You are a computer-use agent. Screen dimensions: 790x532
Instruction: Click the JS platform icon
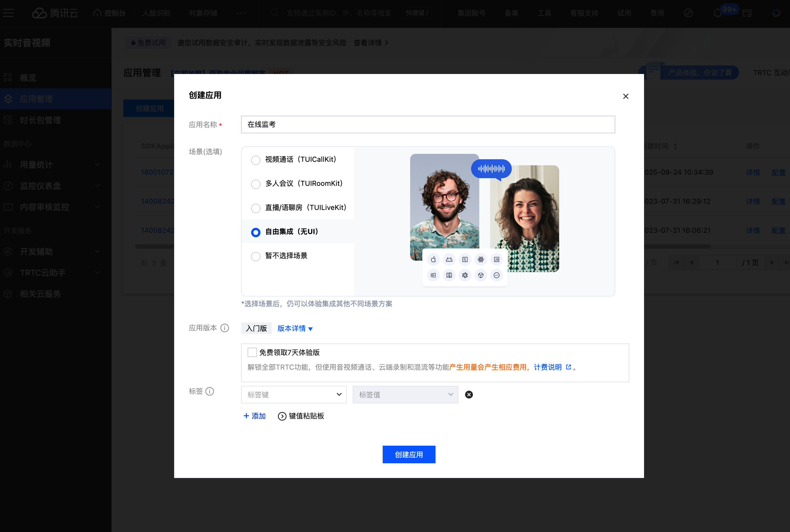[x=496, y=260]
